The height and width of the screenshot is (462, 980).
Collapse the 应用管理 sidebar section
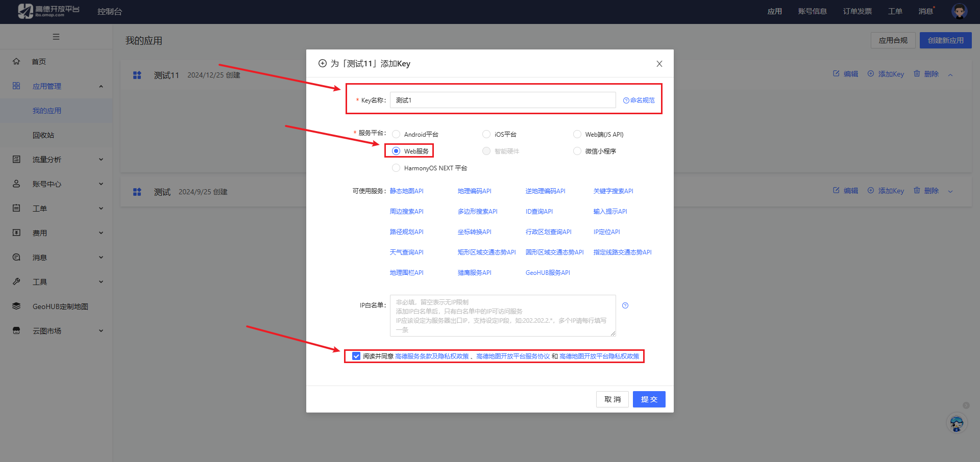pos(101,86)
